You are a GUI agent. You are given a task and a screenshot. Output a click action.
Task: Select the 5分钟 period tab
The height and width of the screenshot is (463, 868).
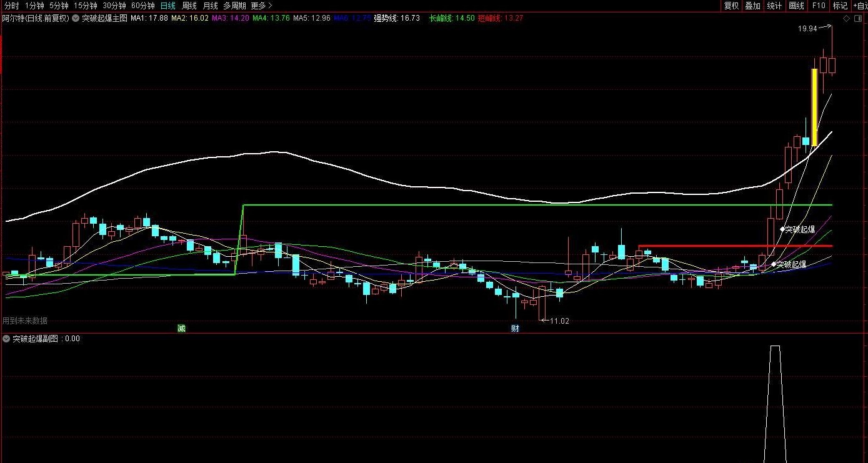tap(59, 6)
